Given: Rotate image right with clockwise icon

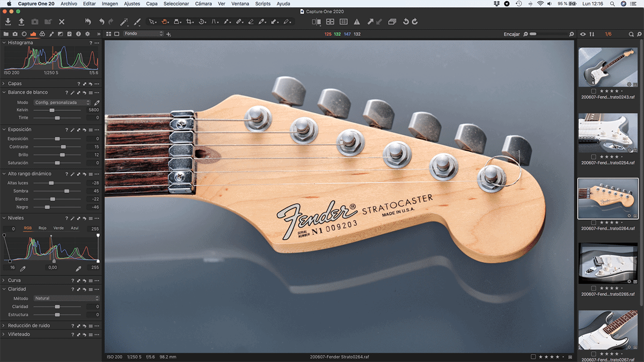Looking at the screenshot, I should click(x=415, y=22).
